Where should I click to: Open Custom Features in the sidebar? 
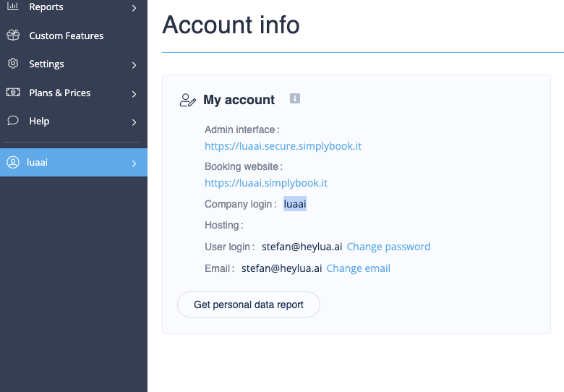click(74, 35)
